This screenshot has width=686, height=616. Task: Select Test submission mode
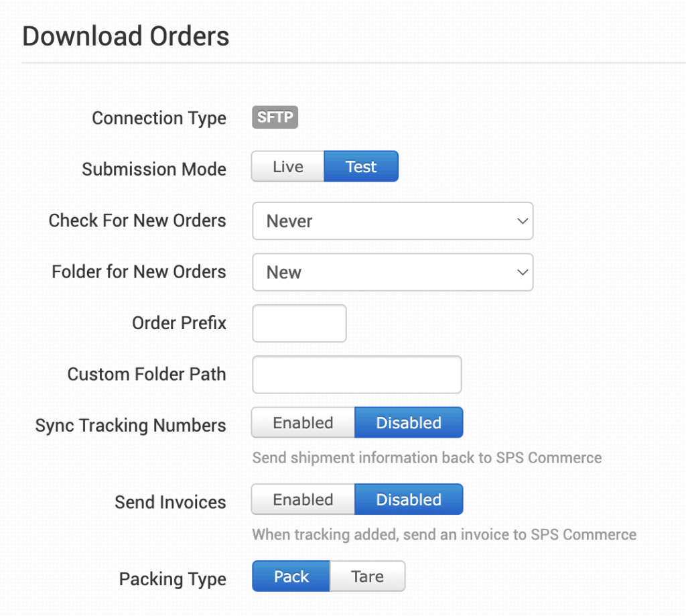pos(361,167)
